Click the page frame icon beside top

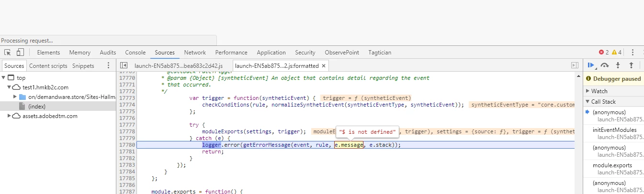click(11, 78)
